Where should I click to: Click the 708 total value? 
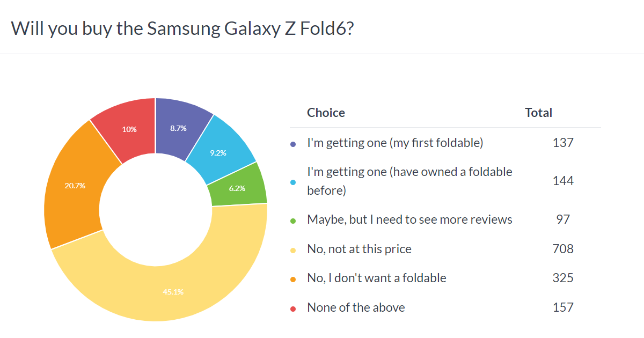(x=563, y=249)
